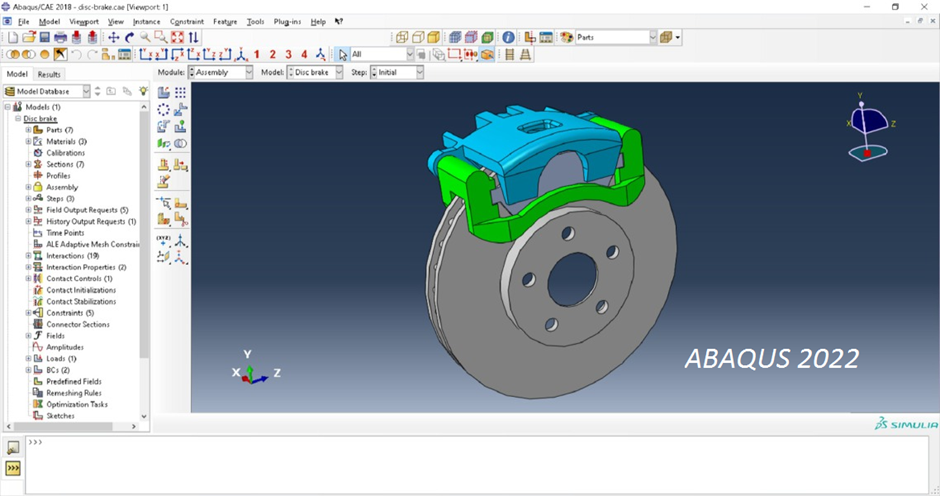Click the Create Instance icon
This screenshot has height=496, width=940.
pyautogui.click(x=164, y=92)
